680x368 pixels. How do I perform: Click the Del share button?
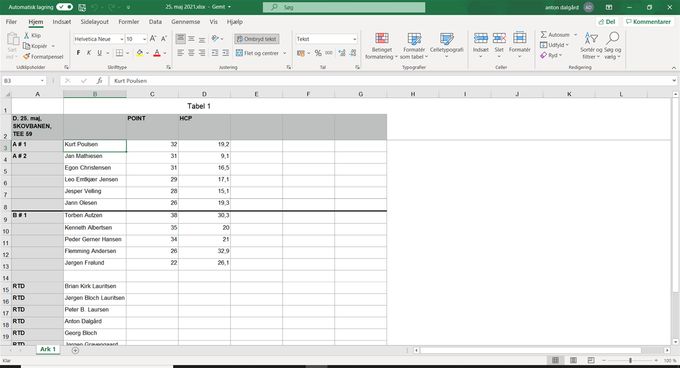coord(607,22)
